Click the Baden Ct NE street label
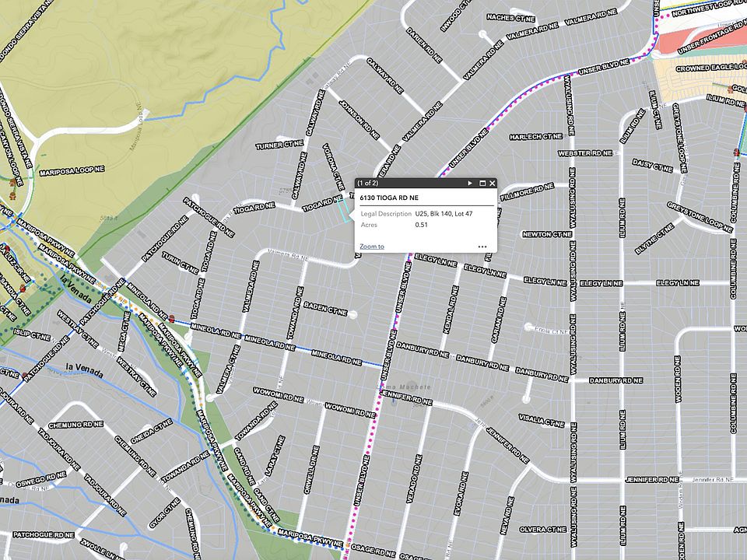 (x=324, y=305)
